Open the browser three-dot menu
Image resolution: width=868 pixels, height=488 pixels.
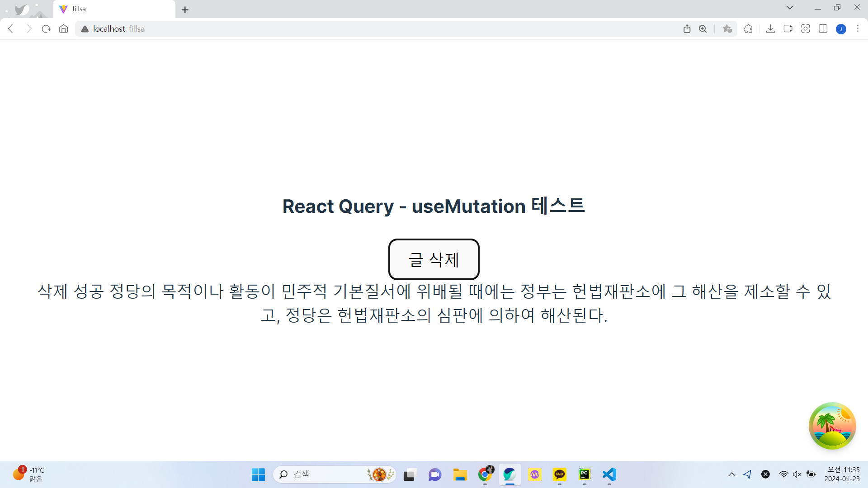tap(858, 29)
